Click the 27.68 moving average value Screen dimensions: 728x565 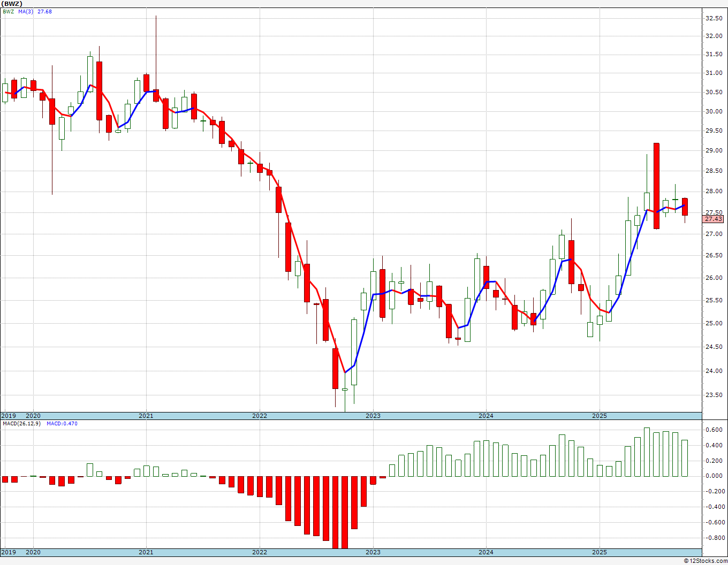[x=44, y=11]
